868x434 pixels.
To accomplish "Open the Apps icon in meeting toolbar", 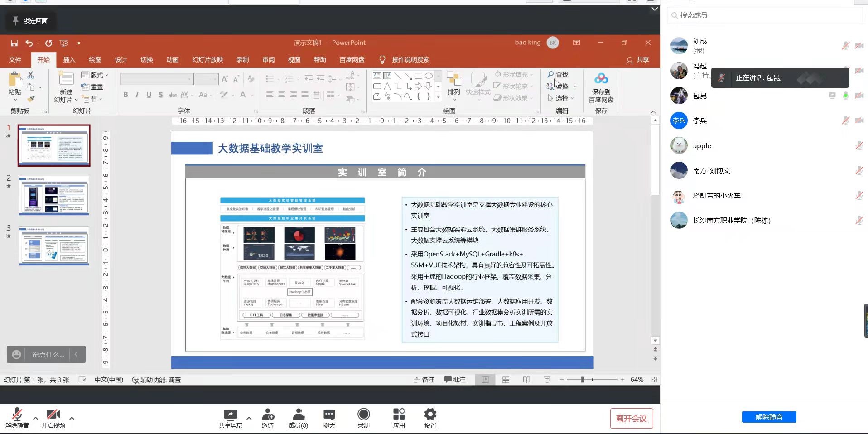I will (399, 415).
